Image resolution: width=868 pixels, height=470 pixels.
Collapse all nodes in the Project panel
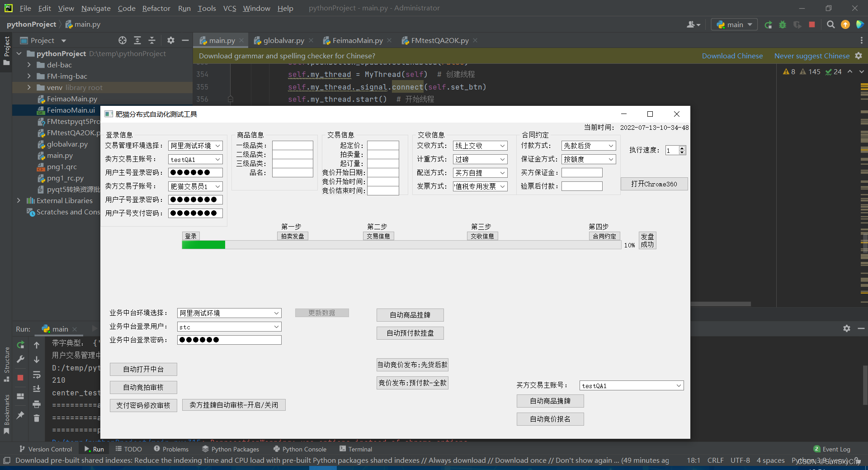coord(152,40)
